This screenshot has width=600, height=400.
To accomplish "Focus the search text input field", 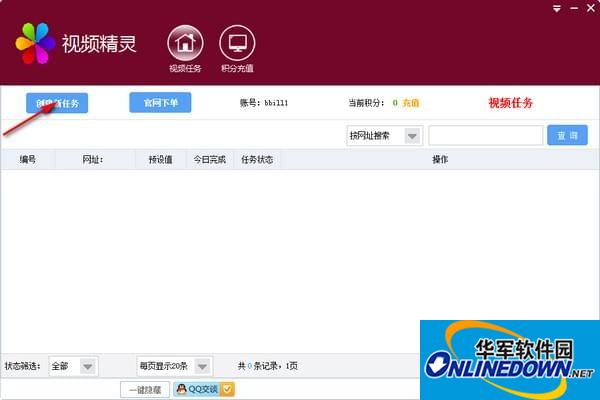I will pyautogui.click(x=486, y=136).
